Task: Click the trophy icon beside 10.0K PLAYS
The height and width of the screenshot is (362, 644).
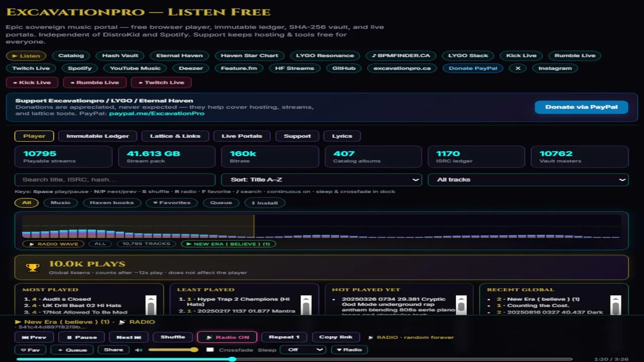Action: coord(33,267)
